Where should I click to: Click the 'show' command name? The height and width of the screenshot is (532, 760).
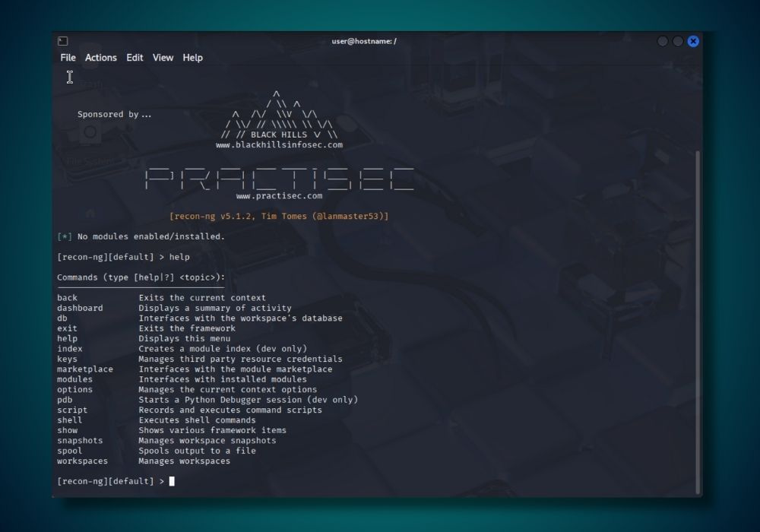click(x=67, y=430)
